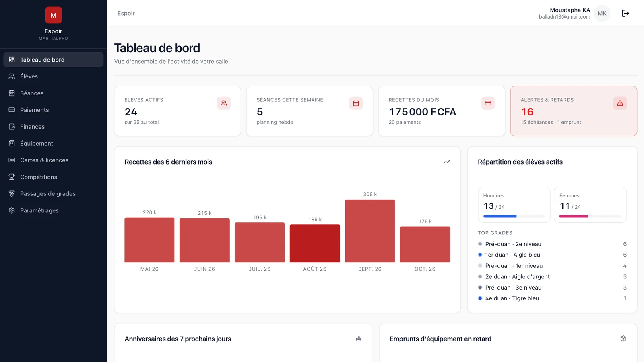
Task: Click the Femmes progress bar
Action: tap(590, 216)
